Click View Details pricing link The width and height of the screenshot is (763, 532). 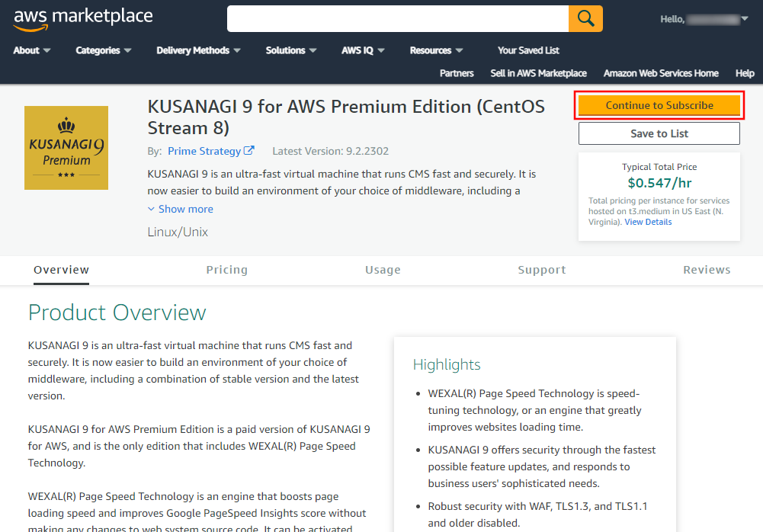648,222
